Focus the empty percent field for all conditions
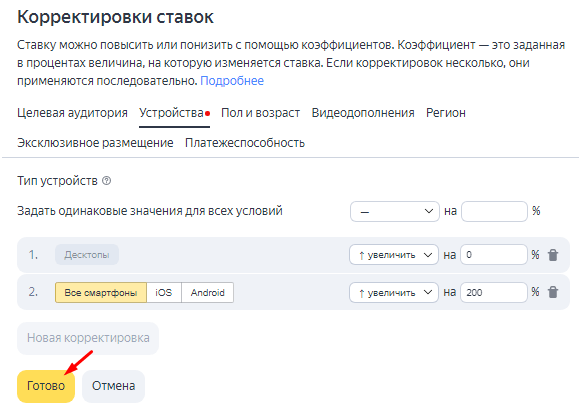The width and height of the screenshot is (579, 413). (x=494, y=211)
